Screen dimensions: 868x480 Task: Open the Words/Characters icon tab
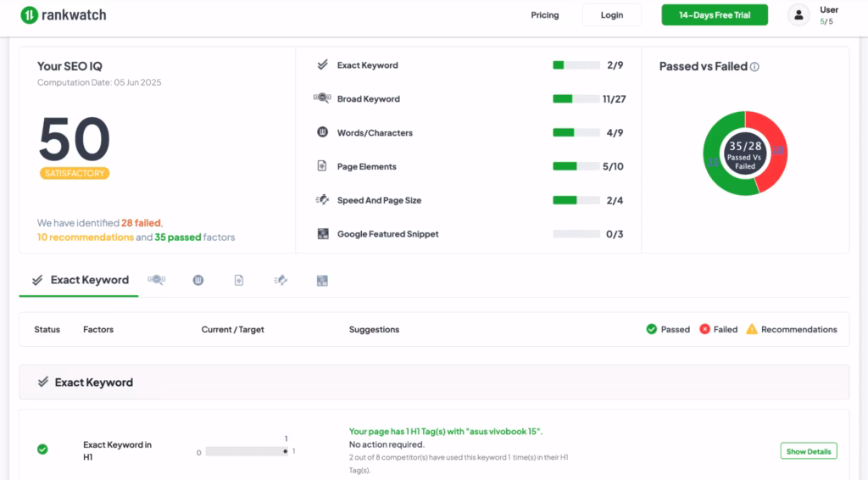tap(198, 280)
